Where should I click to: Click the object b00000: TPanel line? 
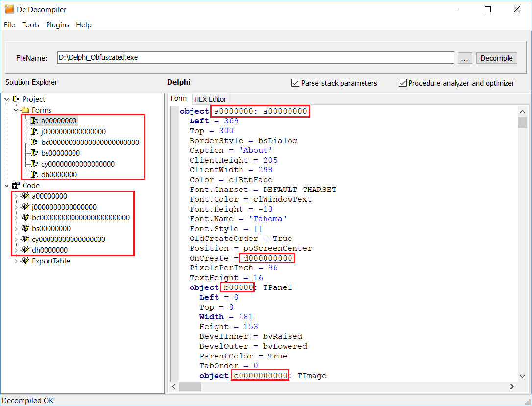pyautogui.click(x=241, y=287)
